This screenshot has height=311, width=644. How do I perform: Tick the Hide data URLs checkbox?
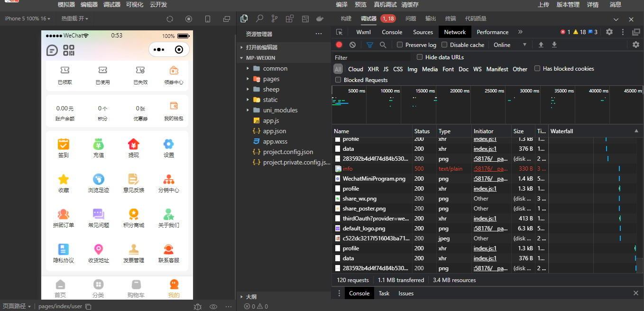[x=420, y=57]
